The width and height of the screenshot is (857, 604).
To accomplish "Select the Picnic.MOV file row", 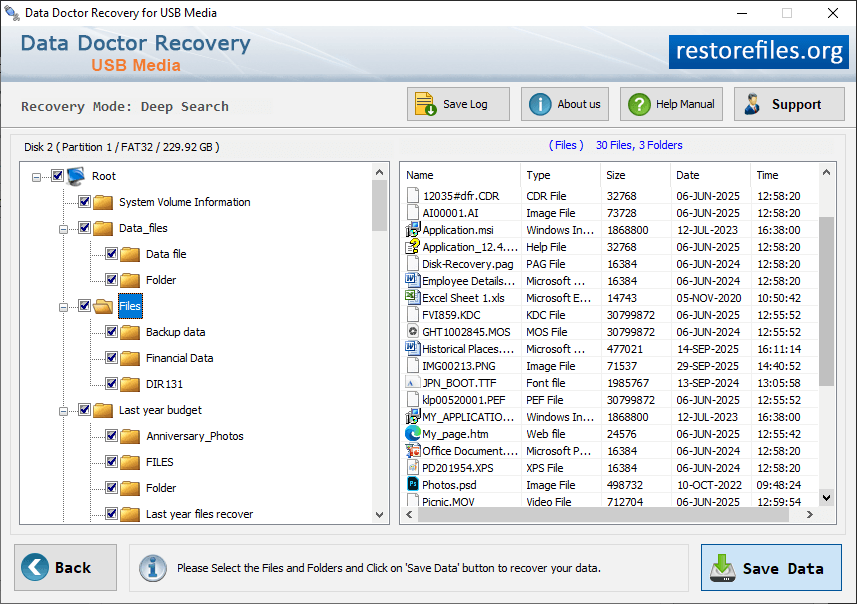I will click(611, 501).
